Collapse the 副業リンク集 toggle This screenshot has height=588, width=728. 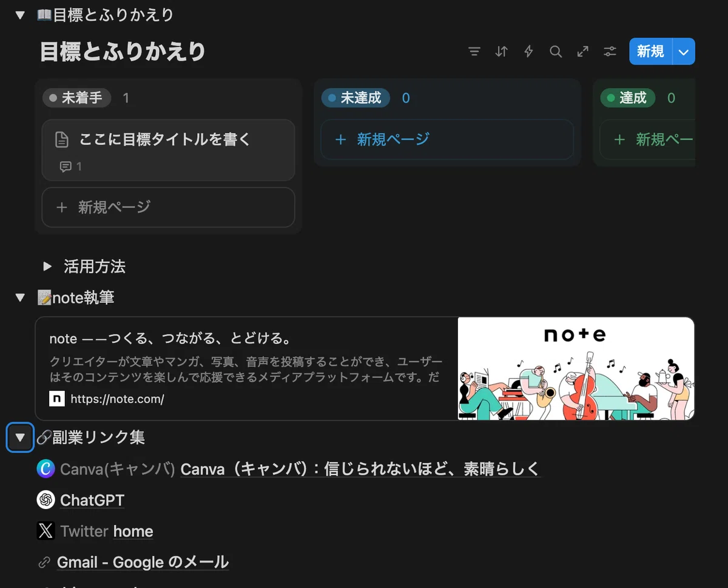tap(20, 437)
